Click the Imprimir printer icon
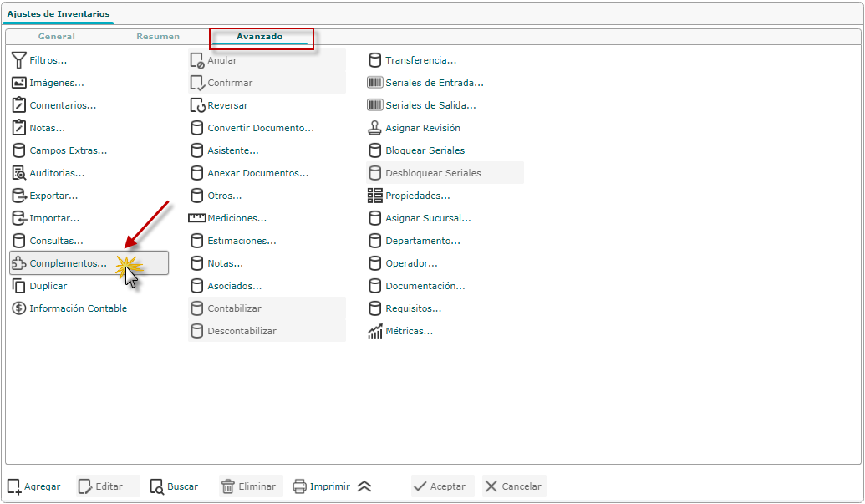The image size is (865, 504). (x=299, y=486)
